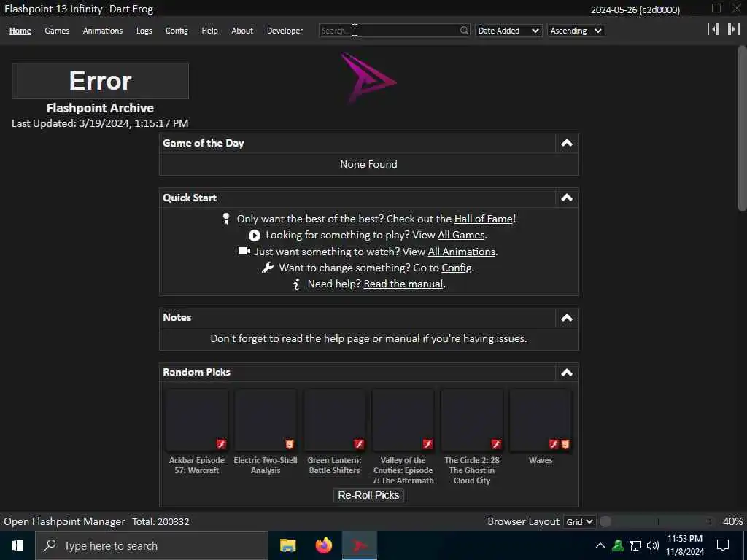Collapse the Quick Start section
This screenshot has height=560, width=747.
567,198
